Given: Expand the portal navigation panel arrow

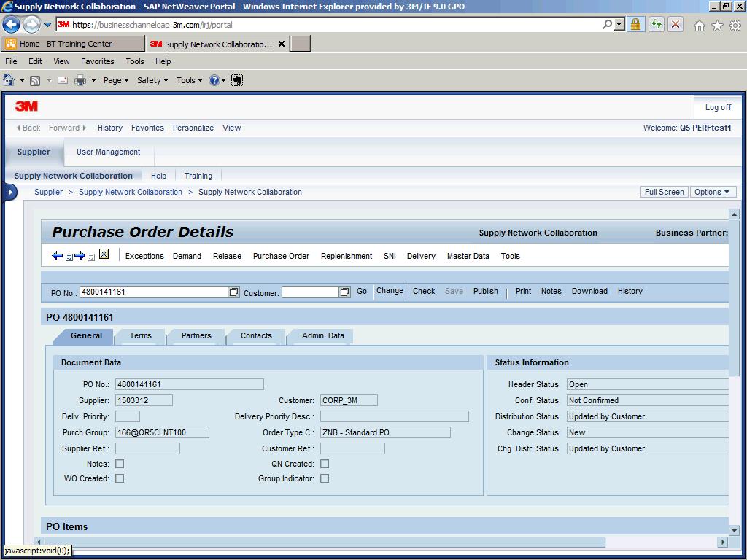Looking at the screenshot, I should point(9,192).
